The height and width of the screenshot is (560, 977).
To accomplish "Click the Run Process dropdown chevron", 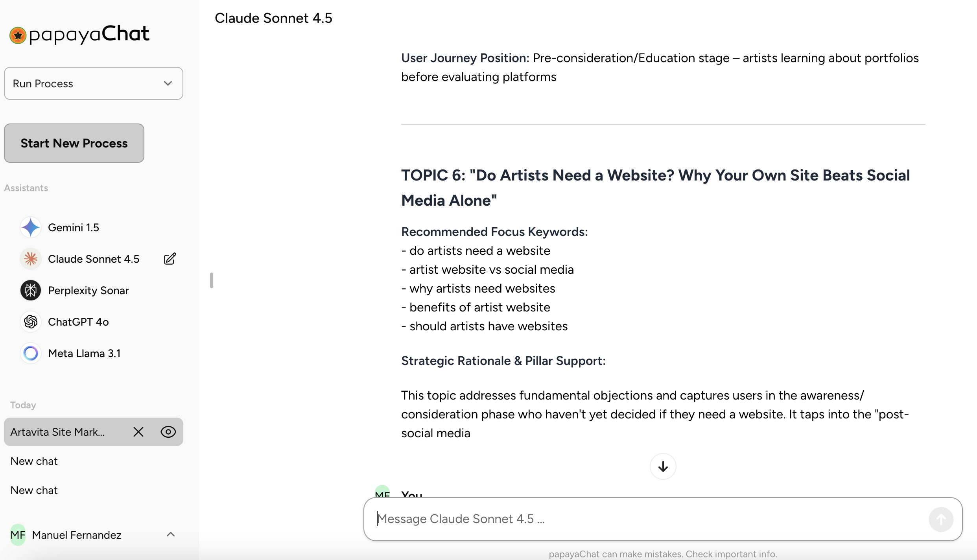I will (168, 83).
